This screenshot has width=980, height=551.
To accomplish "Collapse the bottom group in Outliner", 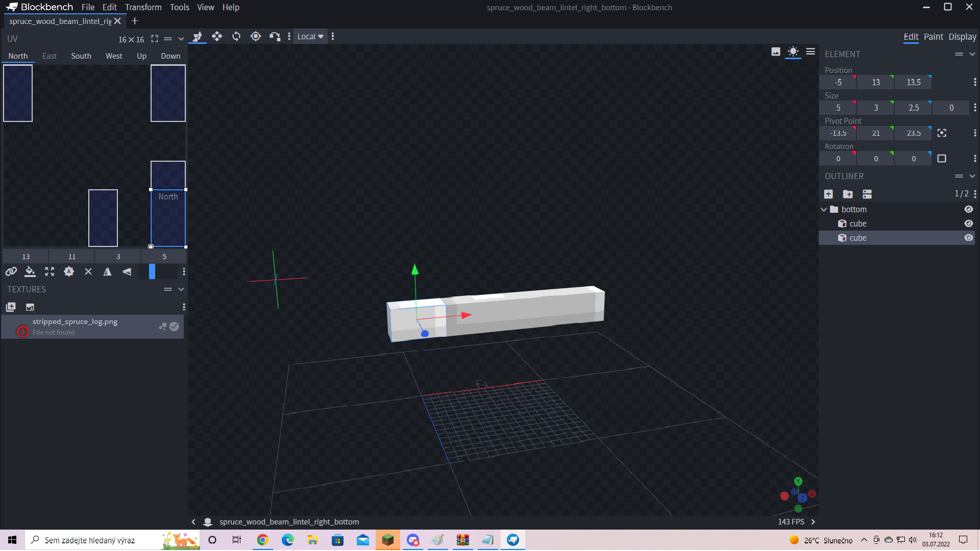I will coord(824,209).
